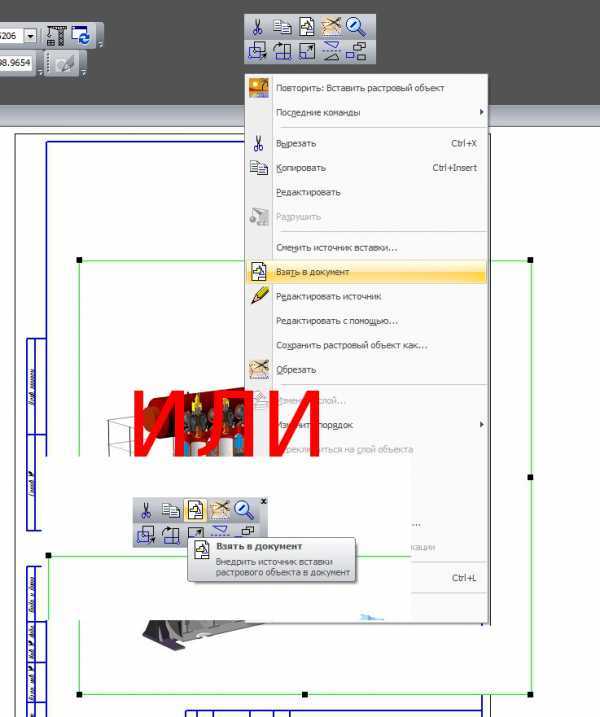Click overlapping squares move icon in top toolbar
Screen dimensions: 600x717
[x=257, y=51]
